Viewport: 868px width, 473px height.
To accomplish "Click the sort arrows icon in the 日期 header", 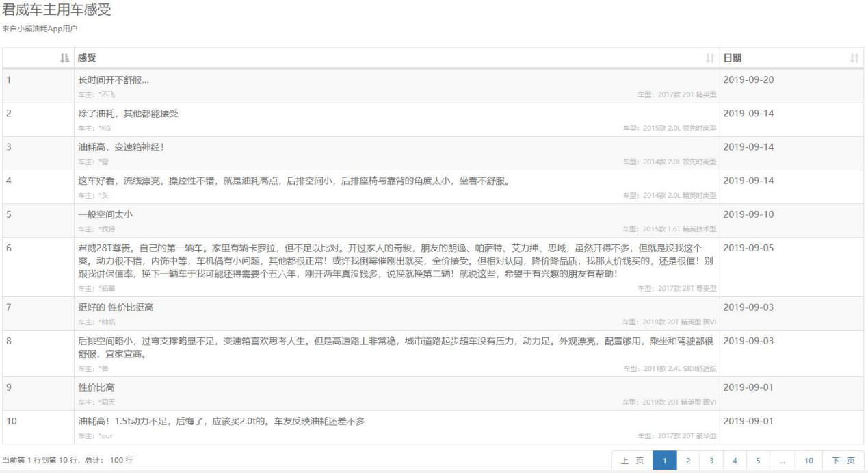I will (x=854, y=58).
